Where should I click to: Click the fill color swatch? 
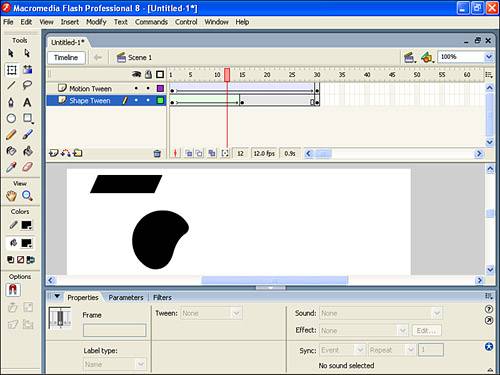pos(27,243)
